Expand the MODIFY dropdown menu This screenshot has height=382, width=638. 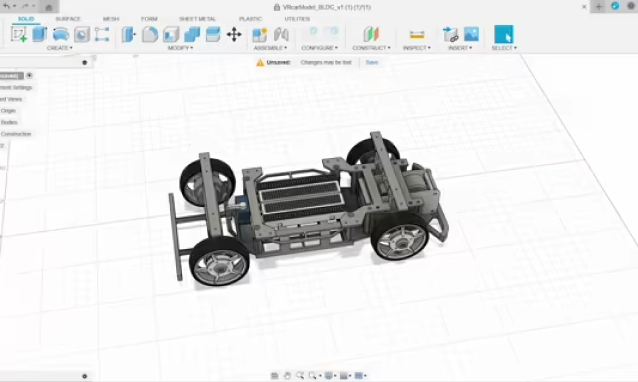point(180,48)
